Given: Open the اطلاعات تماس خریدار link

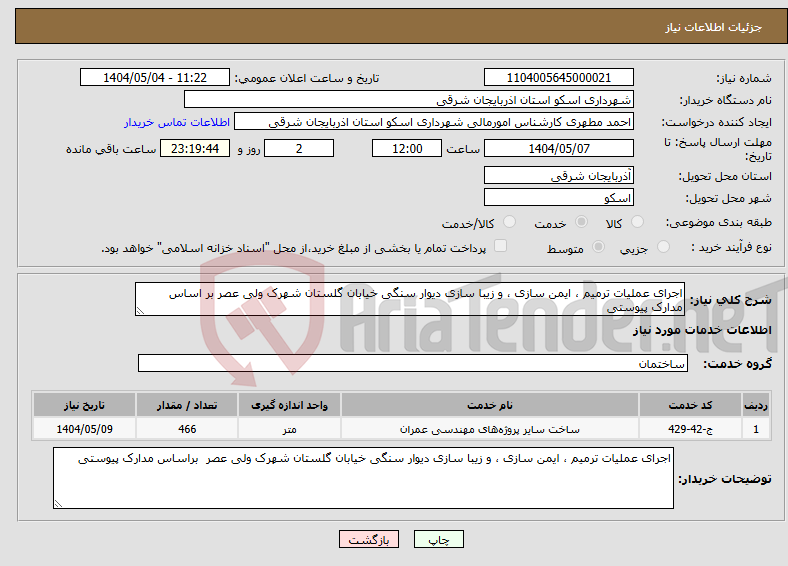Looking at the screenshot, I should click(176, 122).
